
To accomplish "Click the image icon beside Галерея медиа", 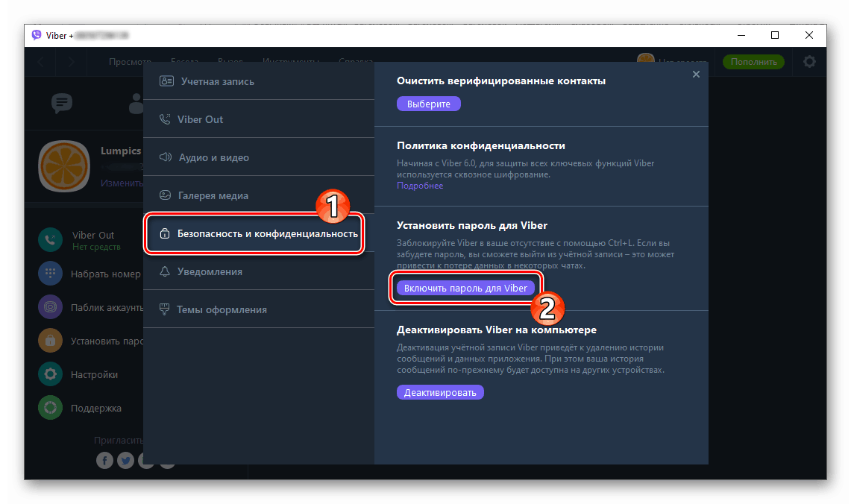I will [x=165, y=195].
